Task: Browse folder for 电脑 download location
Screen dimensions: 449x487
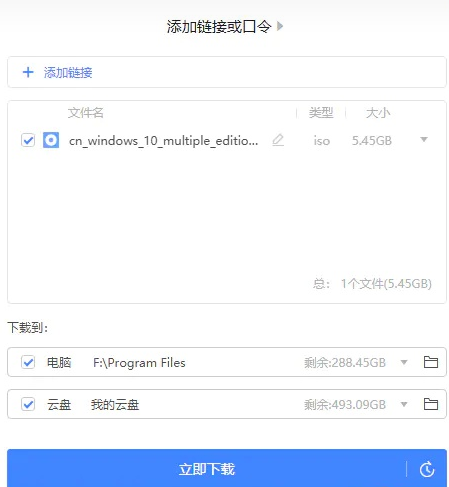Action: click(x=431, y=362)
